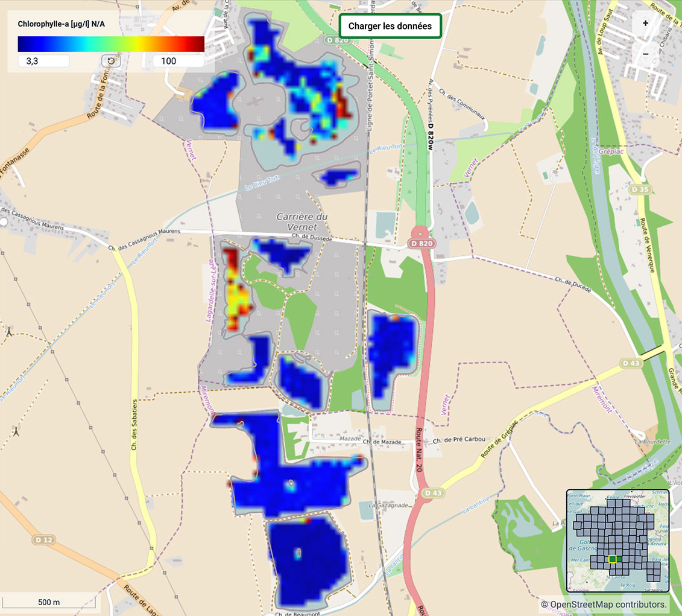Reset the chlorophyll color scale range
The height and width of the screenshot is (616, 682).
point(111,61)
